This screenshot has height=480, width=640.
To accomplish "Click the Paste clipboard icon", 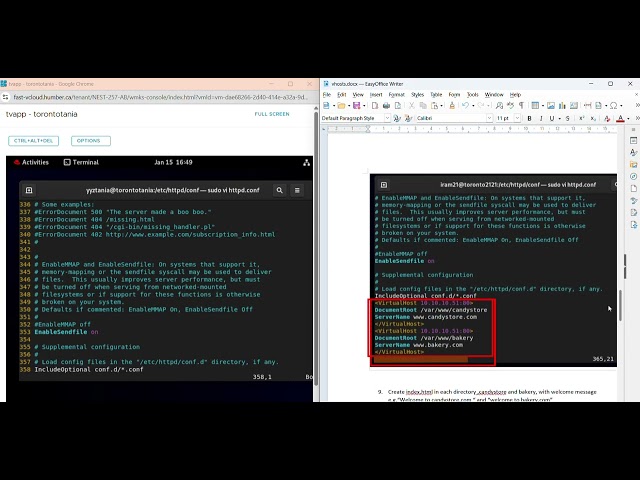I will [x=434, y=106].
